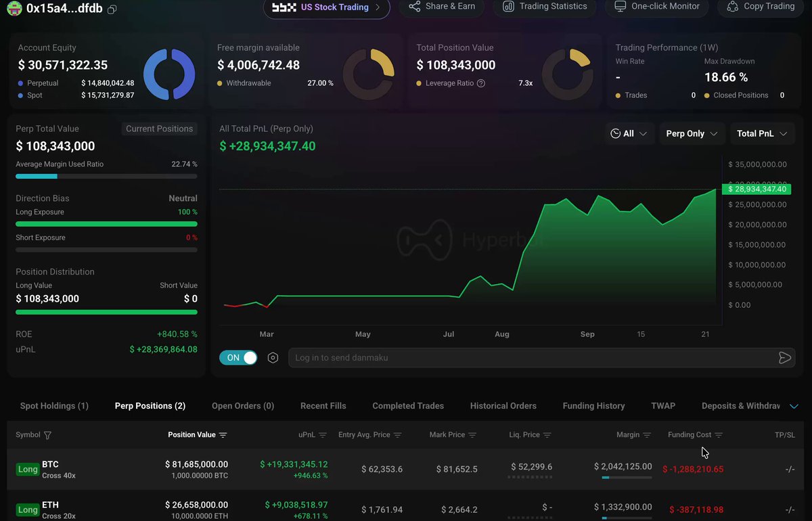
Task: Click the Mar label on chart axis
Action: click(267, 334)
